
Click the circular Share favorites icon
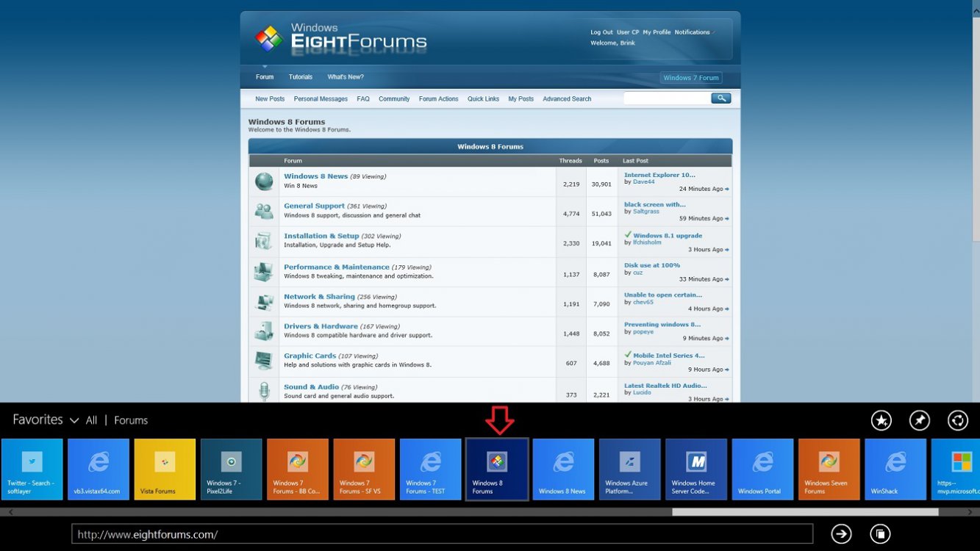click(x=957, y=420)
